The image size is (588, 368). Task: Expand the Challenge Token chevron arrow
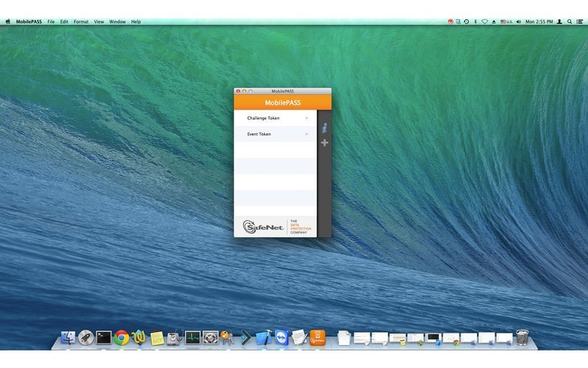pyautogui.click(x=306, y=118)
